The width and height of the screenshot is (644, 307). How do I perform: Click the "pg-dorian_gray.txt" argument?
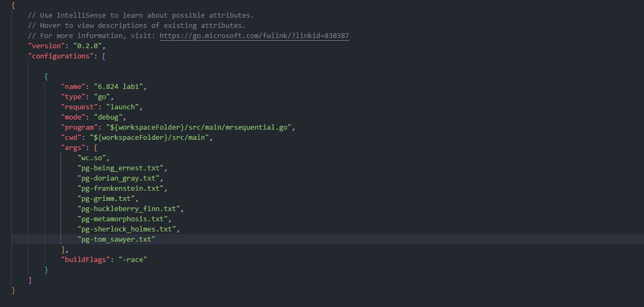120,178
